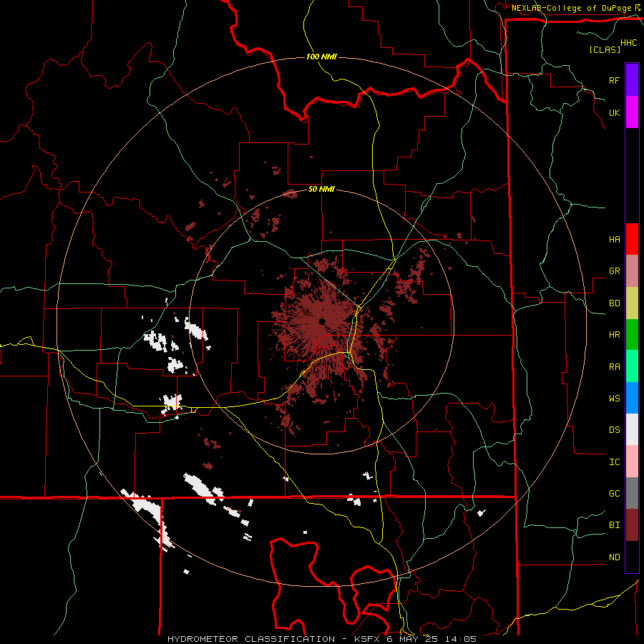Click the UK legend label
This screenshot has width=644, height=644.
pos(614,112)
